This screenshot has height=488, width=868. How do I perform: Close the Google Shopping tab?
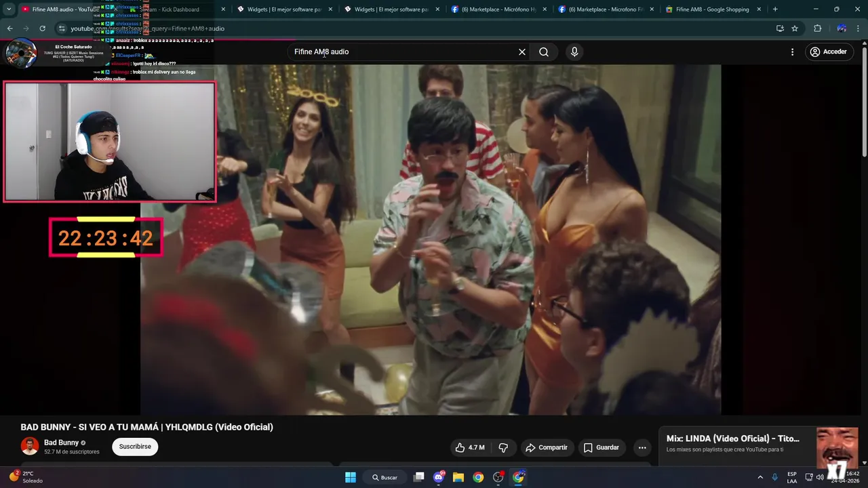click(x=759, y=9)
